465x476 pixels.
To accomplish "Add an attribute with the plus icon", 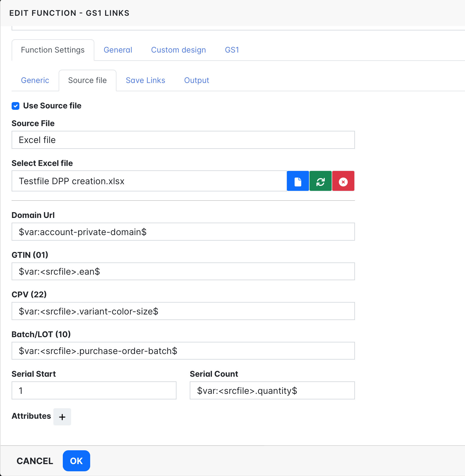I will tap(62, 417).
